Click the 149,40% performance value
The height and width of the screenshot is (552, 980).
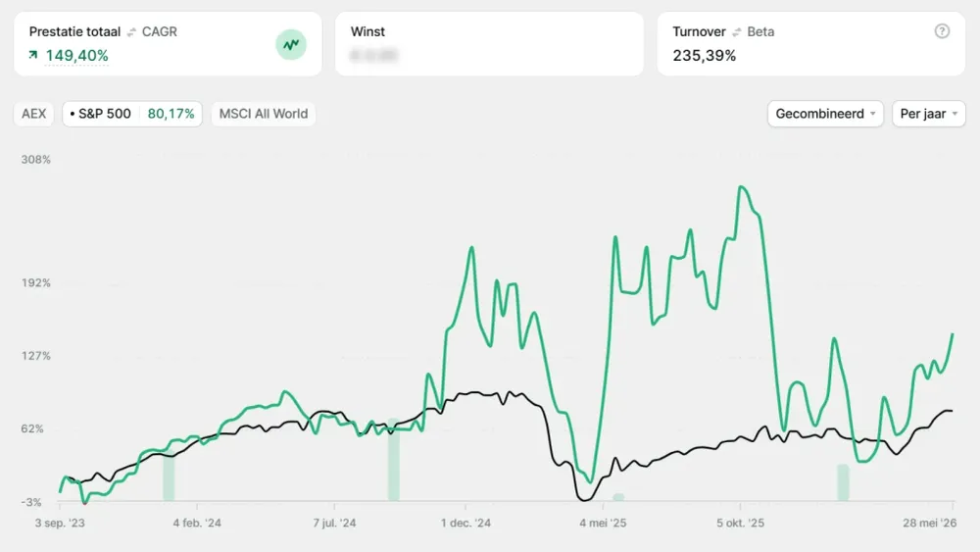coord(76,56)
